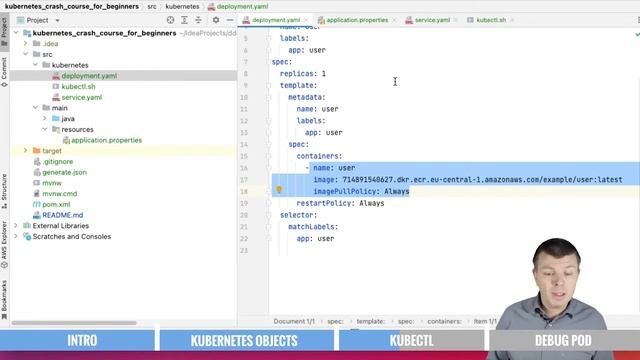
Task: Click the kubernetes breadcrumb in navigation bar
Action: coord(182,7)
